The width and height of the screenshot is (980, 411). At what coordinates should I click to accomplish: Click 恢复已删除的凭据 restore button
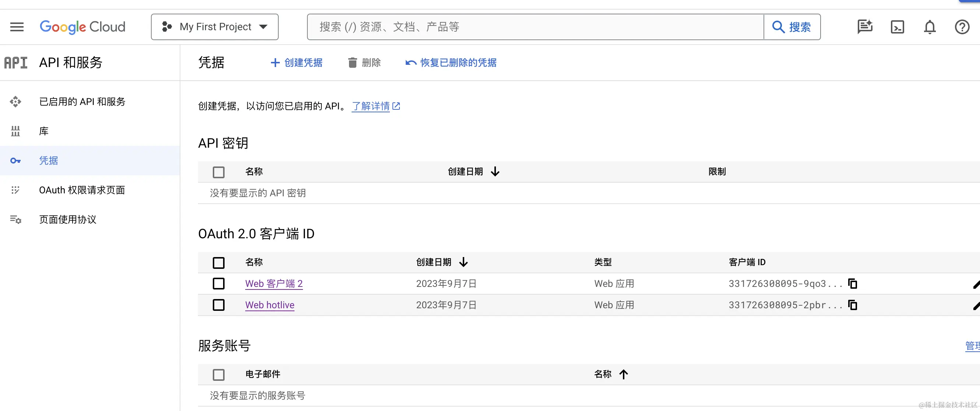[x=451, y=63]
